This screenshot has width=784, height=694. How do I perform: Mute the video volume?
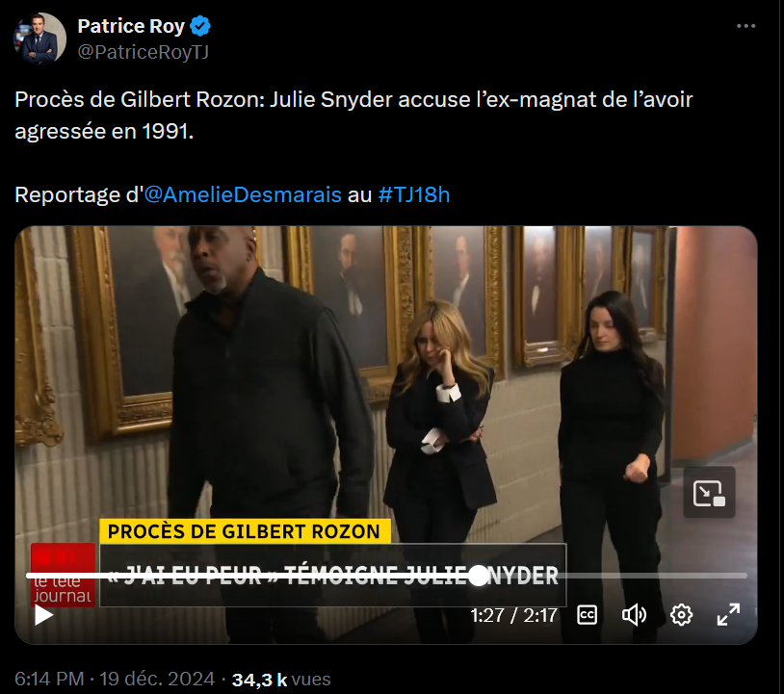pyautogui.click(x=634, y=615)
